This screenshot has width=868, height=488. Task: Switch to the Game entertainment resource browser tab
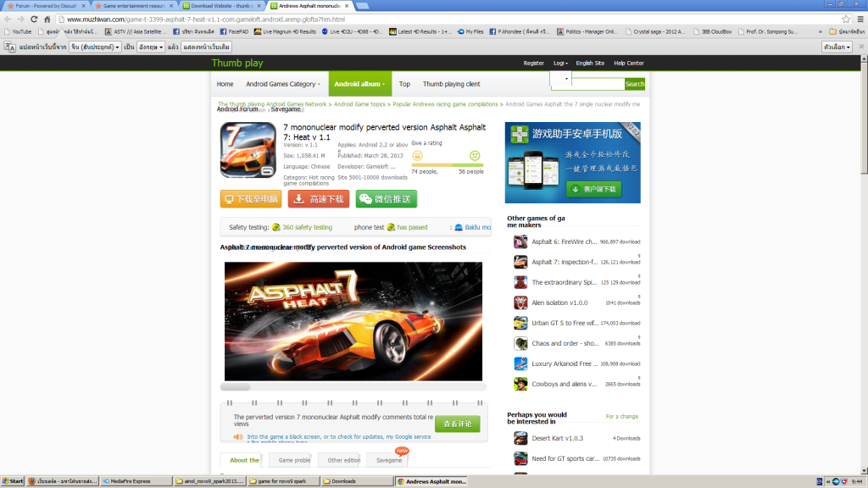click(x=134, y=6)
